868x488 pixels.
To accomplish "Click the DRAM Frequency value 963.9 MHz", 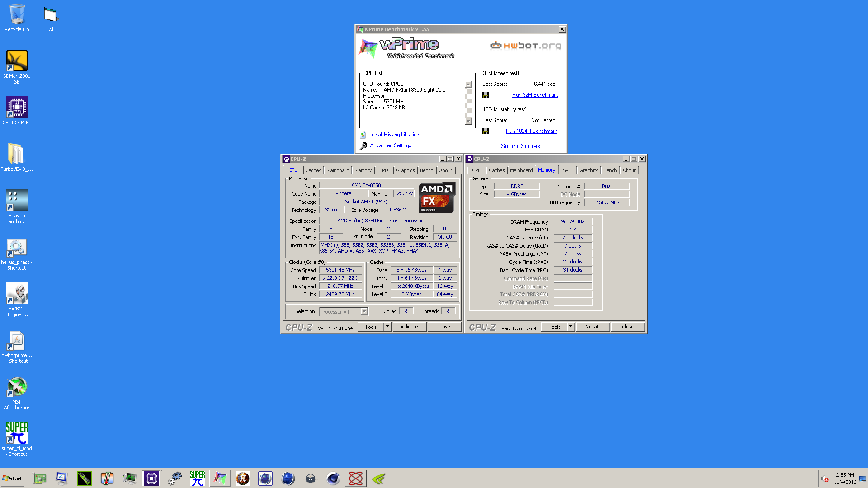I will point(573,221).
